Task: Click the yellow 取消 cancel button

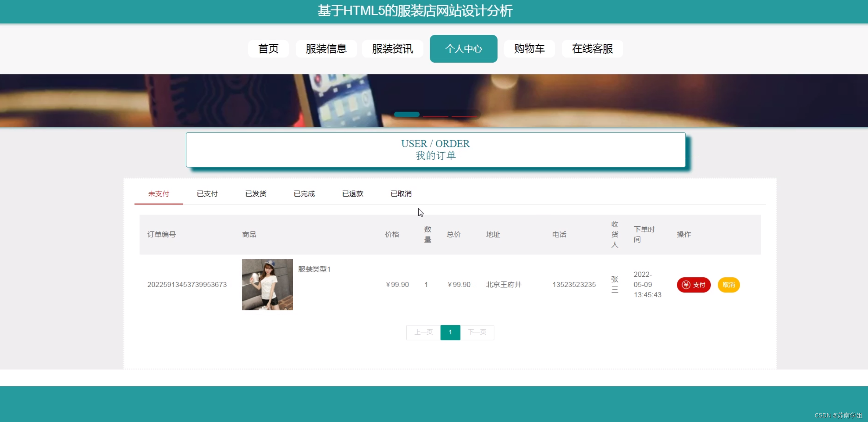Action: [x=729, y=285]
